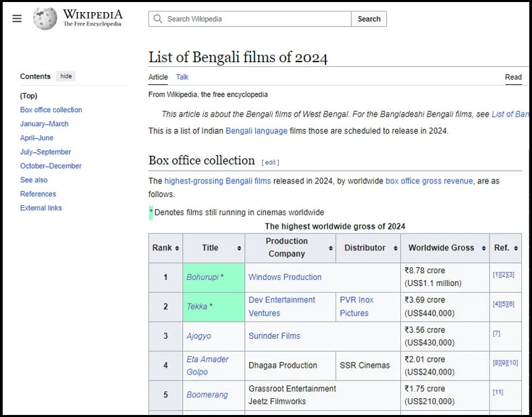Open the List of Ban... hatnote link
Image resolution: width=532 pixels, height=417 pixels.
point(510,114)
